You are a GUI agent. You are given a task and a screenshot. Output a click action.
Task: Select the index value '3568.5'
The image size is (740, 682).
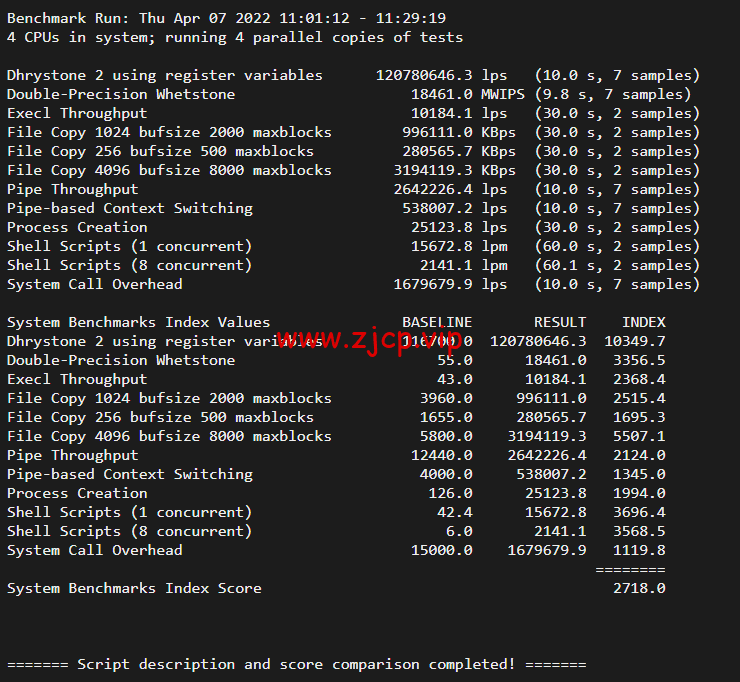pyautogui.click(x=639, y=531)
